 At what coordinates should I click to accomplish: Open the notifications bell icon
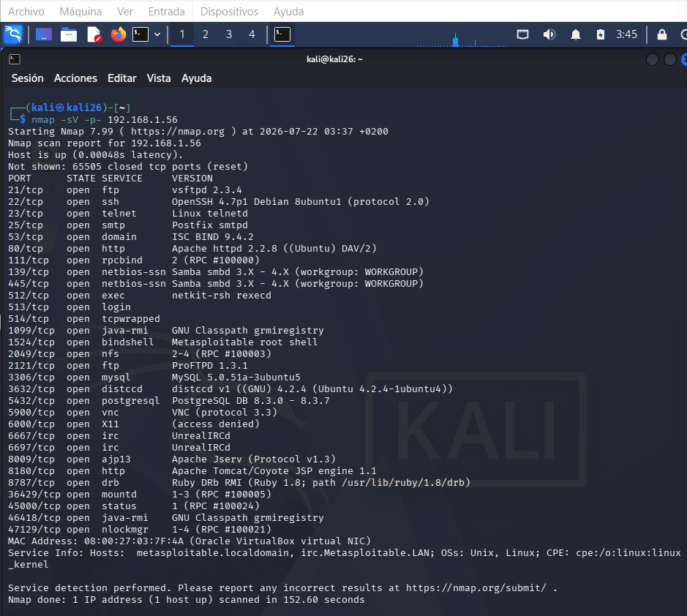[576, 34]
